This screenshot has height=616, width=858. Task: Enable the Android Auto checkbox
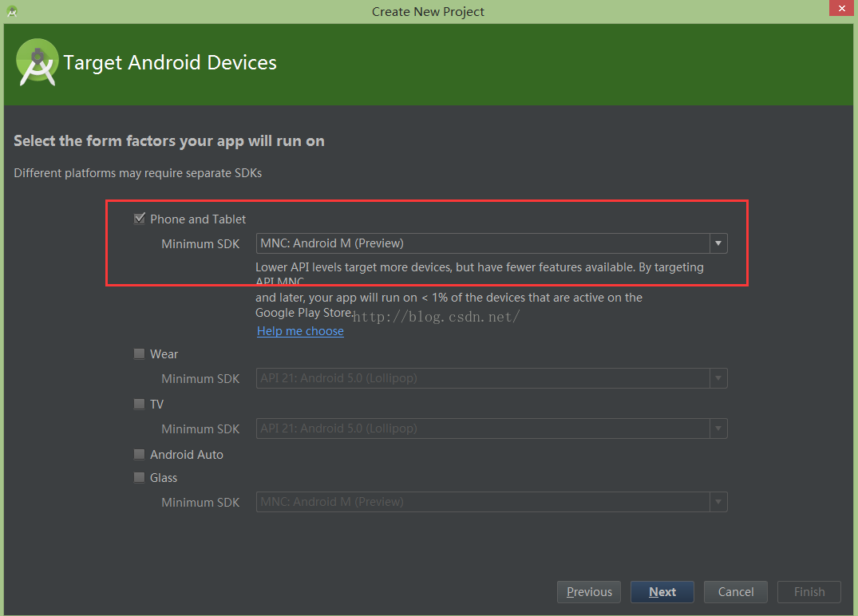(140, 455)
